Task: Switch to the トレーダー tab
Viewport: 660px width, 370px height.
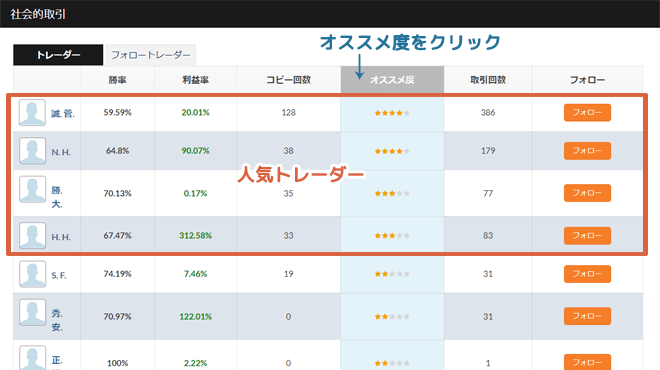Action: tap(58, 55)
